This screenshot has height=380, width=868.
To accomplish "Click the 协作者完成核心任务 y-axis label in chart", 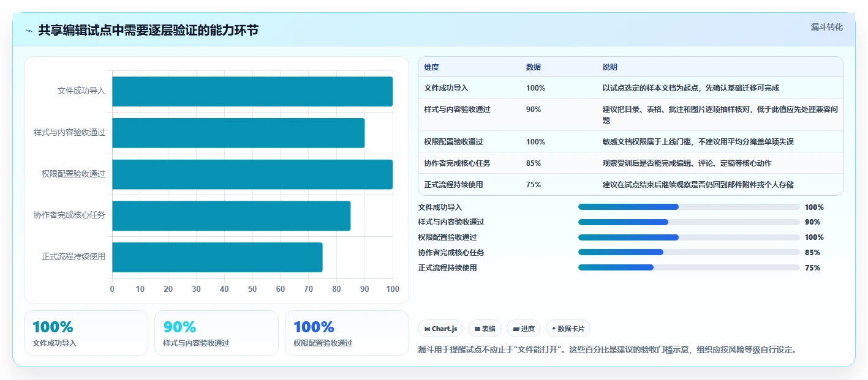I will tap(70, 215).
